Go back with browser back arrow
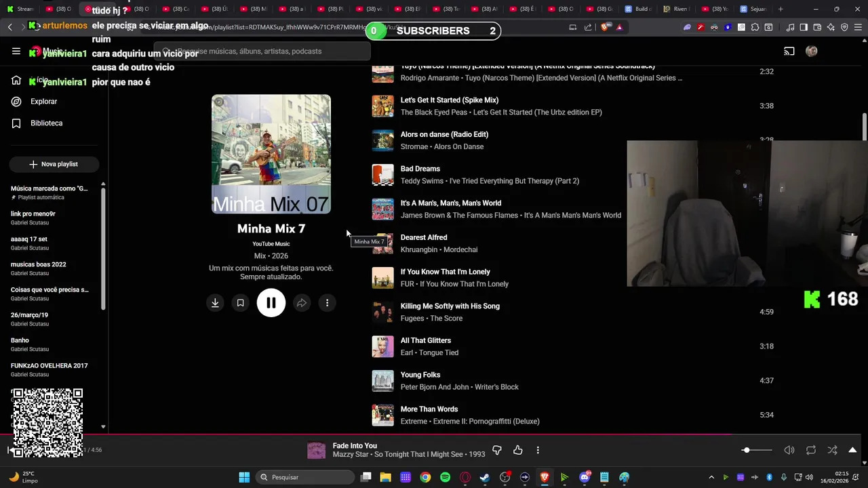This screenshot has height=488, width=868. click(9, 27)
